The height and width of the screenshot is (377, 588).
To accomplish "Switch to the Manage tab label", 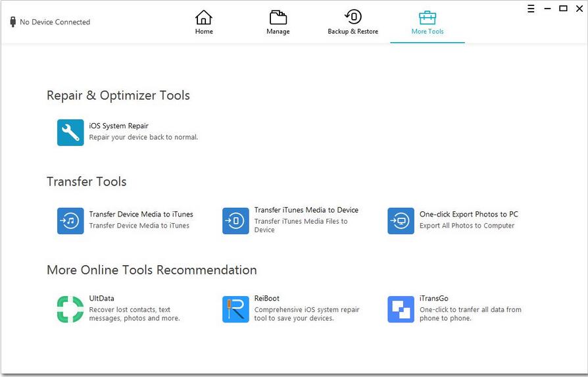I will coord(278,32).
